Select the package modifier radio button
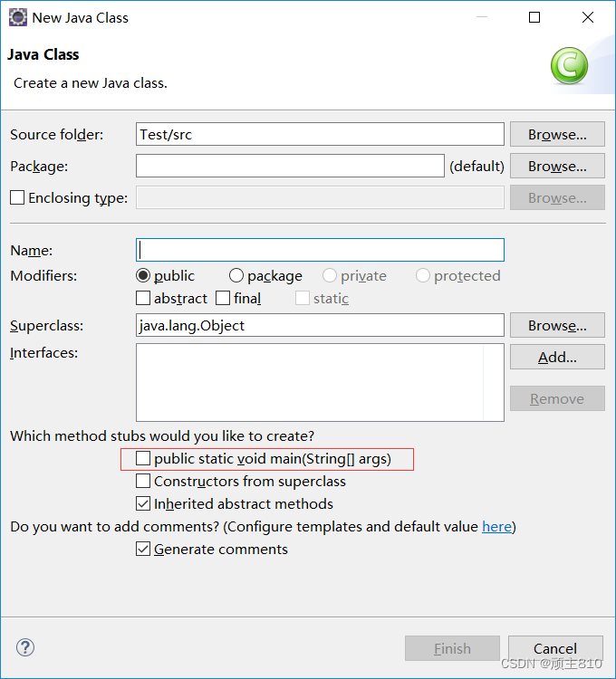616x679 pixels. click(236, 275)
